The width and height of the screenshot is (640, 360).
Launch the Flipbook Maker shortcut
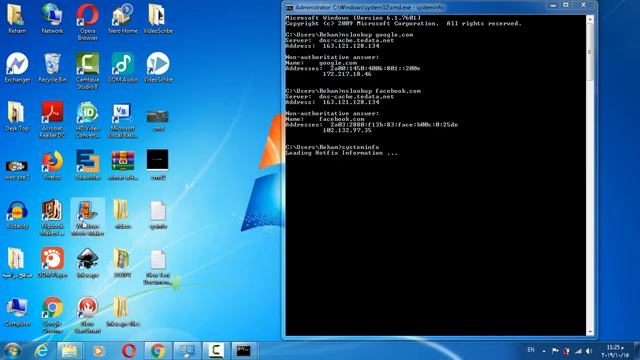tap(52, 218)
